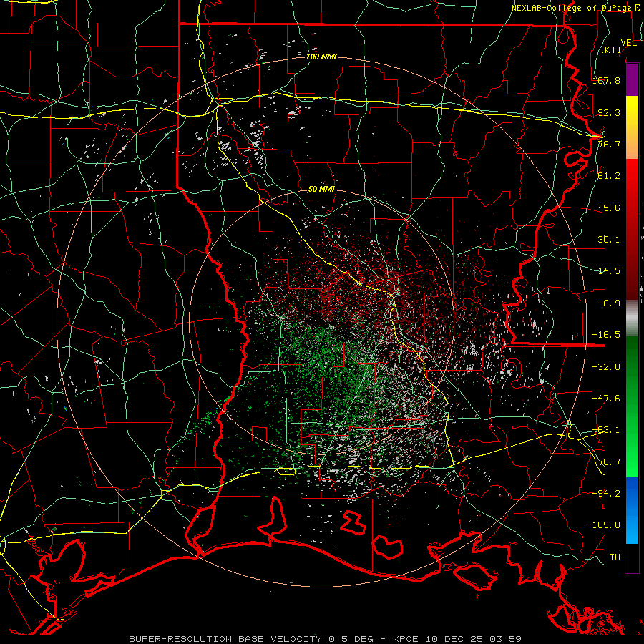The width and height of the screenshot is (644, 644).
Task: Click the green segment of the color bar
Action: click(x=632, y=406)
